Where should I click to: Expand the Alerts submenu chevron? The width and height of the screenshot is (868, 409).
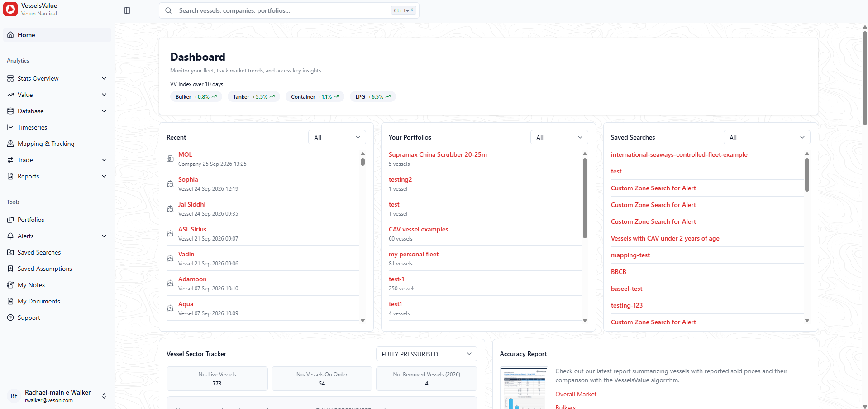(x=104, y=236)
